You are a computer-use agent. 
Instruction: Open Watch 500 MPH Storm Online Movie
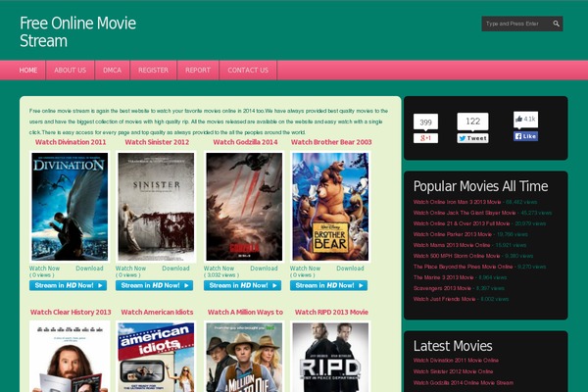pos(457,256)
